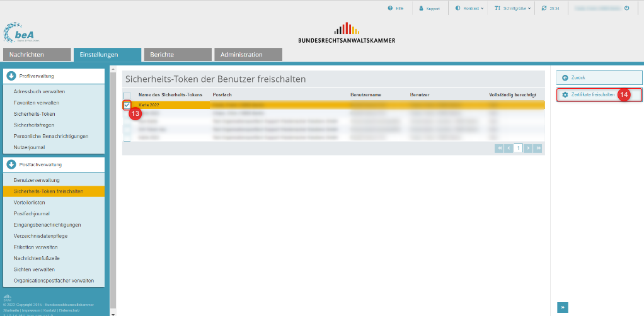Click the power logout icon
Viewport: 644px width, 316px height.
627,8
